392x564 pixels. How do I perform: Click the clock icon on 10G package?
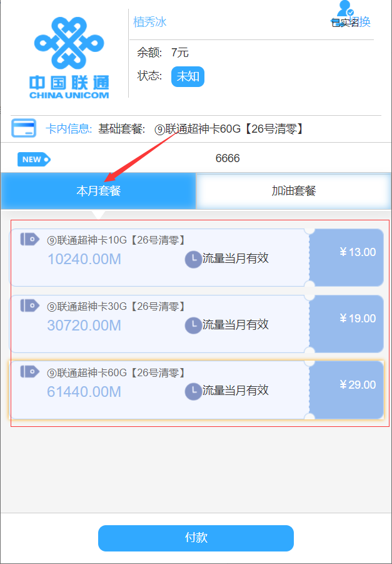pos(193,259)
